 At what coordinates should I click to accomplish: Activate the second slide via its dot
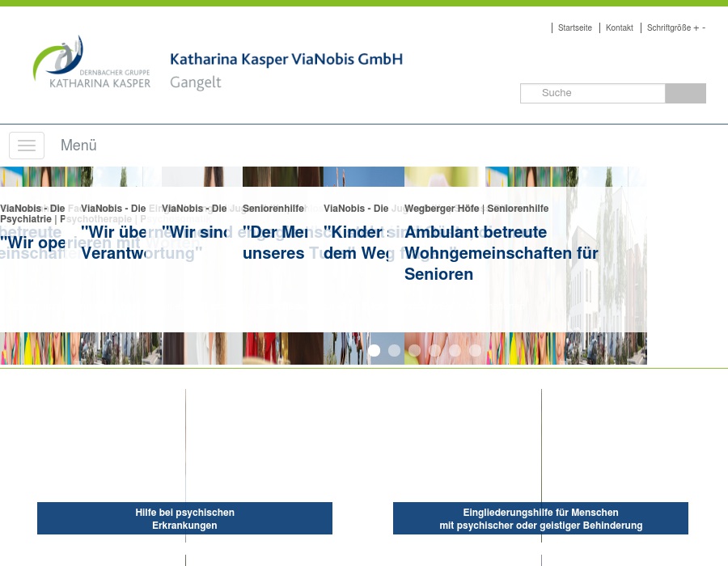[394, 350]
